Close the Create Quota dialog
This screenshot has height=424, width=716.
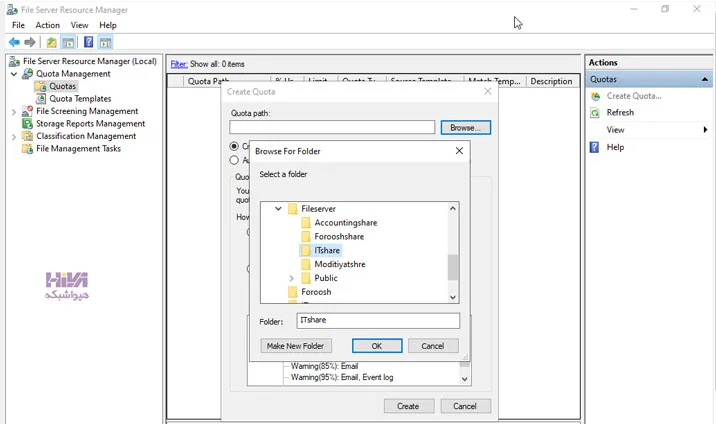488,91
